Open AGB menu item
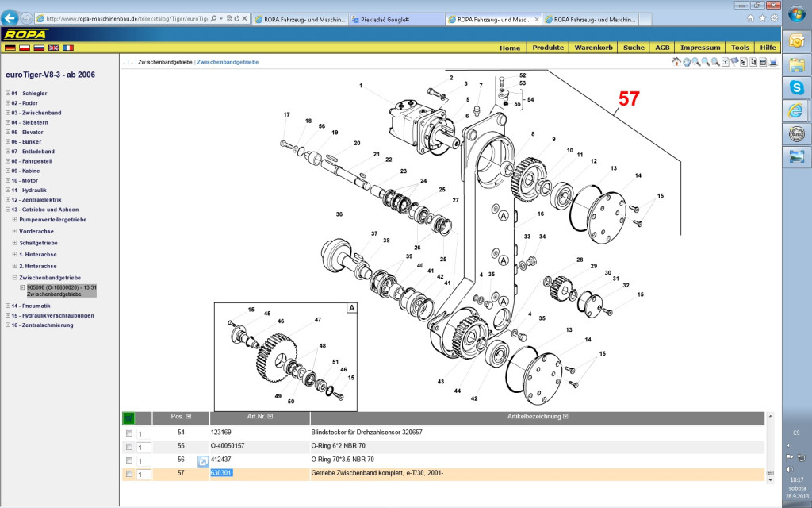This screenshot has height=508, width=812. (662, 48)
